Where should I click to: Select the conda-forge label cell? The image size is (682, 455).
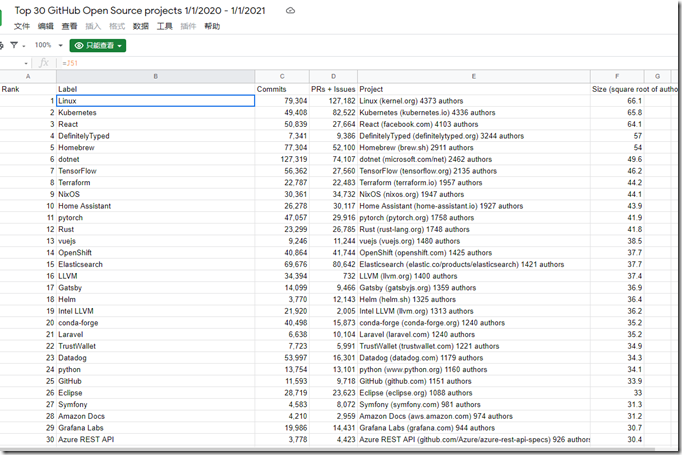(156, 323)
